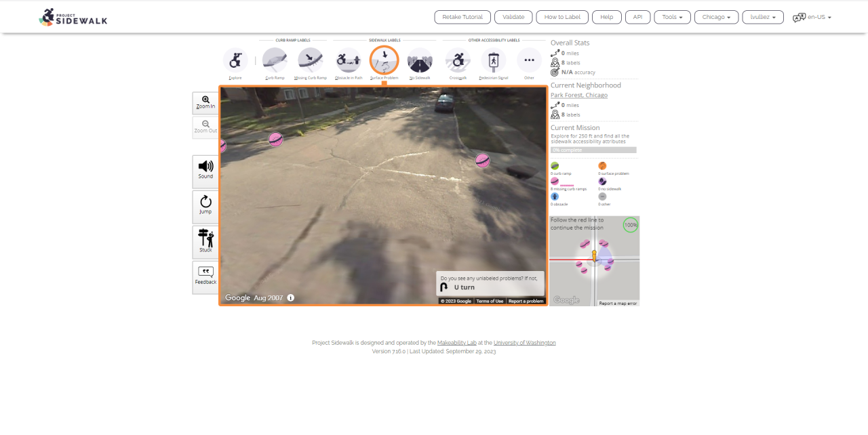Click the 'Current Neighborhood' heading
This screenshot has width=868, height=435.
click(x=586, y=85)
